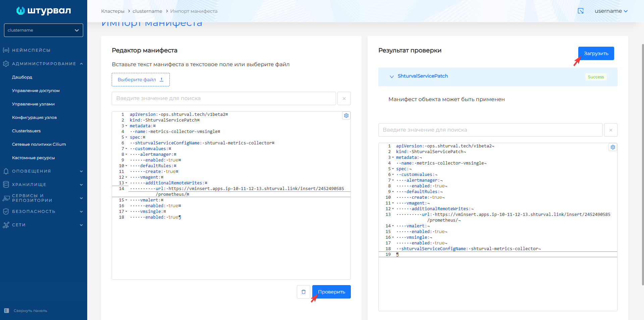The width and height of the screenshot is (644, 320).
Task: Click the Оповещения bell icon
Action: point(6,171)
